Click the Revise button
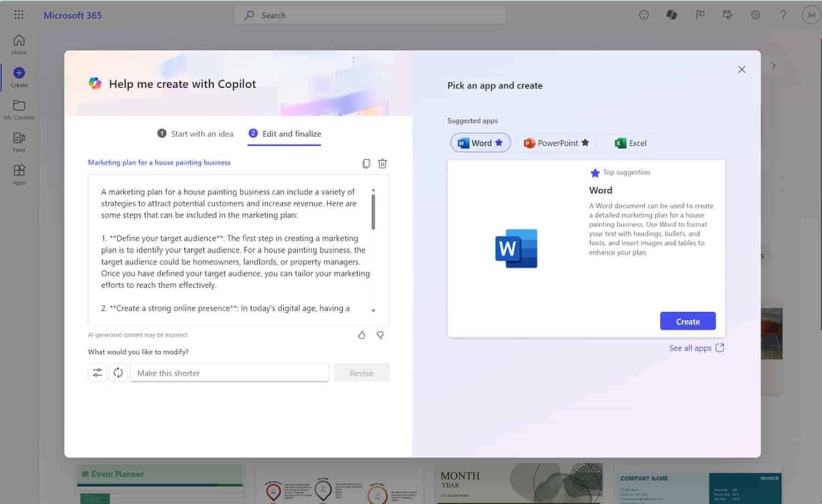The height and width of the screenshot is (504, 822). pos(361,373)
